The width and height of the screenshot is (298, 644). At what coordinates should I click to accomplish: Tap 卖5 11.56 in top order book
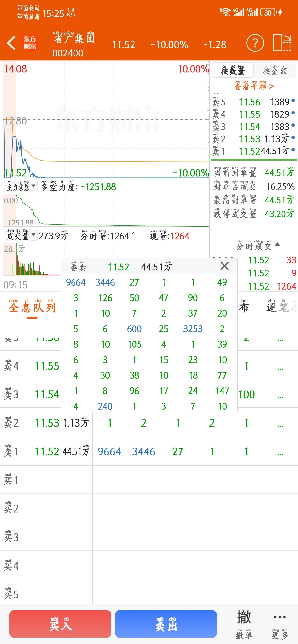coord(253,102)
